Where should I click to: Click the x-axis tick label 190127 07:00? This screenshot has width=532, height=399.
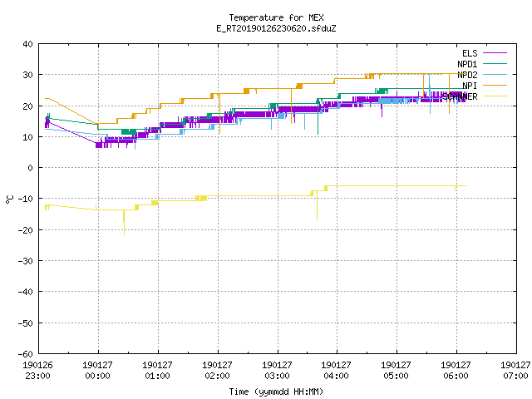click(515, 371)
